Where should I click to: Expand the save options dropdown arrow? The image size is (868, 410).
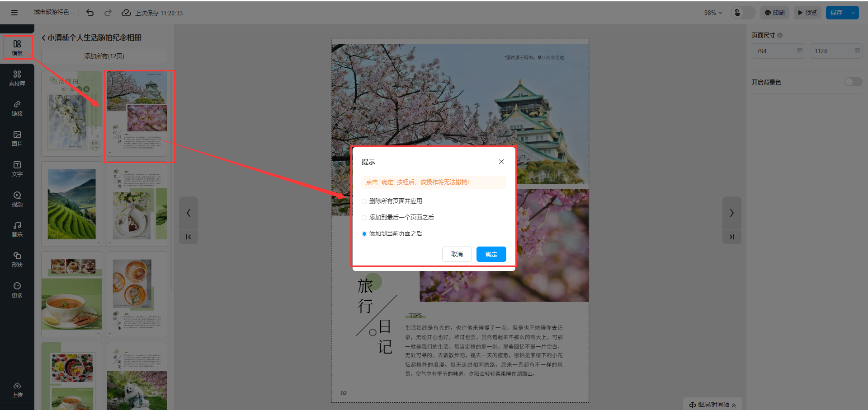853,13
